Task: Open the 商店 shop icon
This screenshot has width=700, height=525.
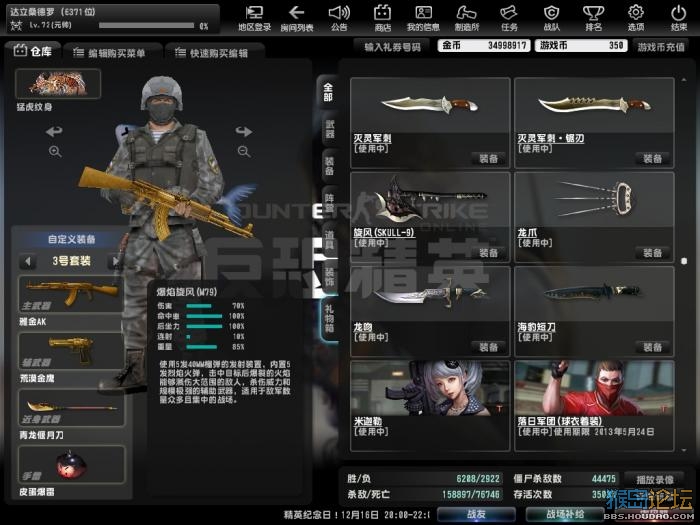Action: [382, 18]
